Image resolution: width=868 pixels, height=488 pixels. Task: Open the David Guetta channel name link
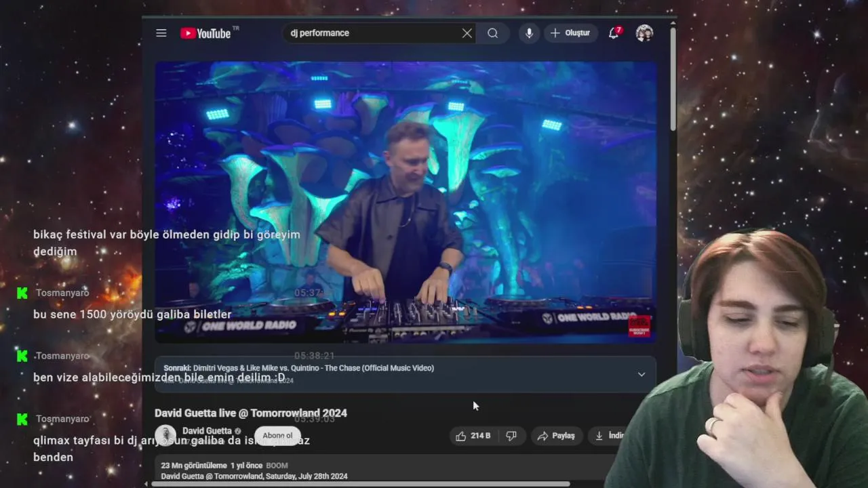207,431
